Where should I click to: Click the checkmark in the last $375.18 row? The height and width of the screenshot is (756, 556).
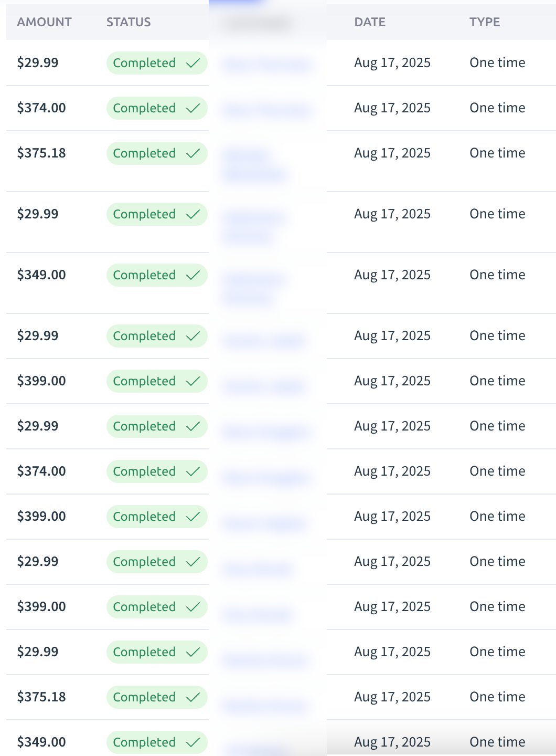click(x=193, y=697)
